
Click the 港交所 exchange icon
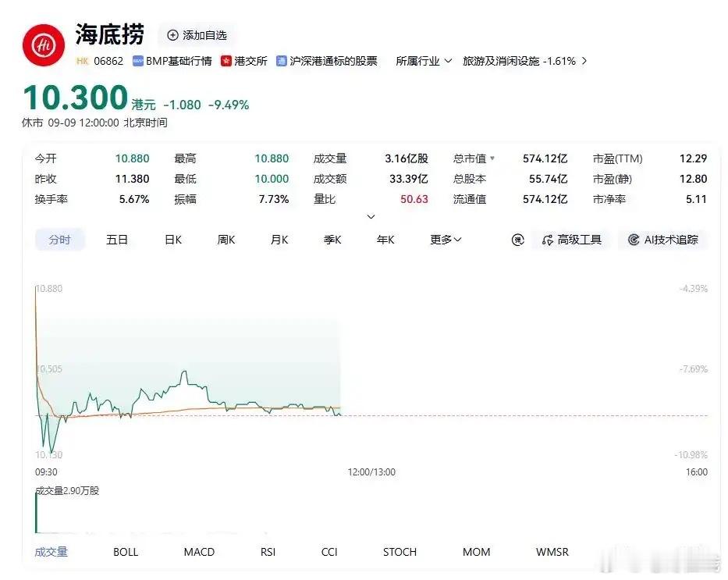[x=226, y=61]
